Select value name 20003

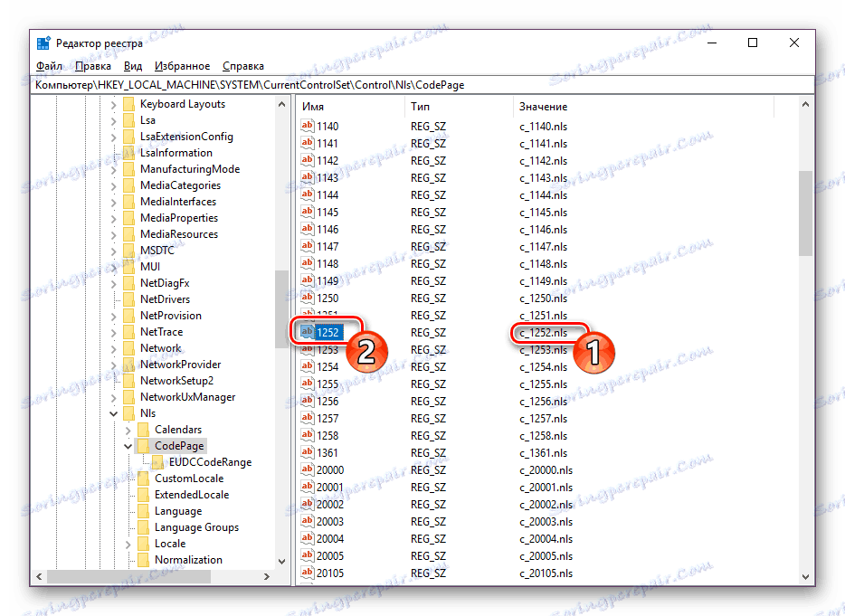click(330, 521)
